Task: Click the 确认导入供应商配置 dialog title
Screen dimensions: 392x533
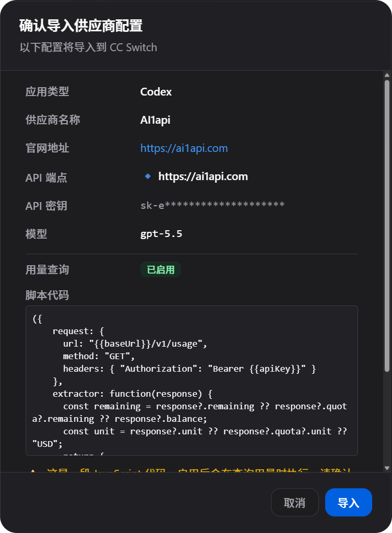Action: point(81,26)
